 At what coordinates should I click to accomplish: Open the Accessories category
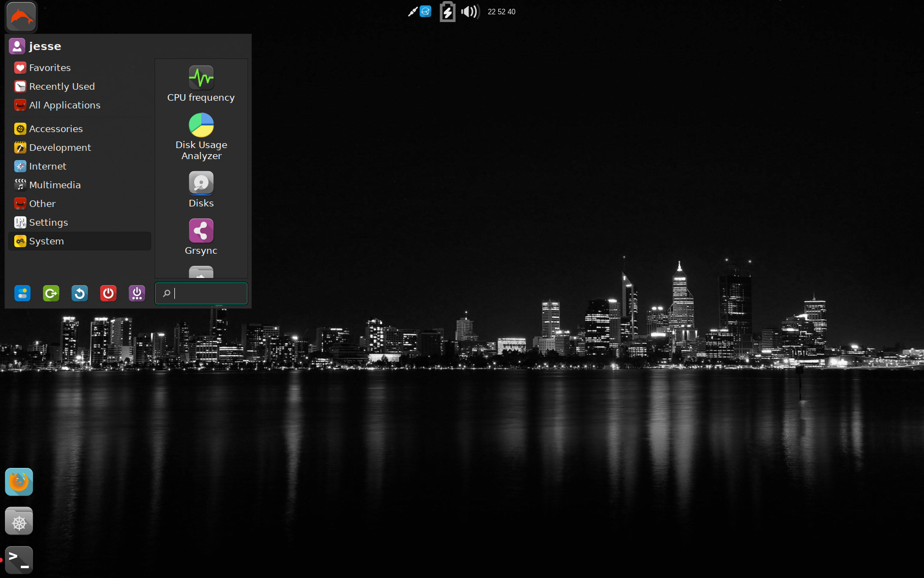coord(80,129)
